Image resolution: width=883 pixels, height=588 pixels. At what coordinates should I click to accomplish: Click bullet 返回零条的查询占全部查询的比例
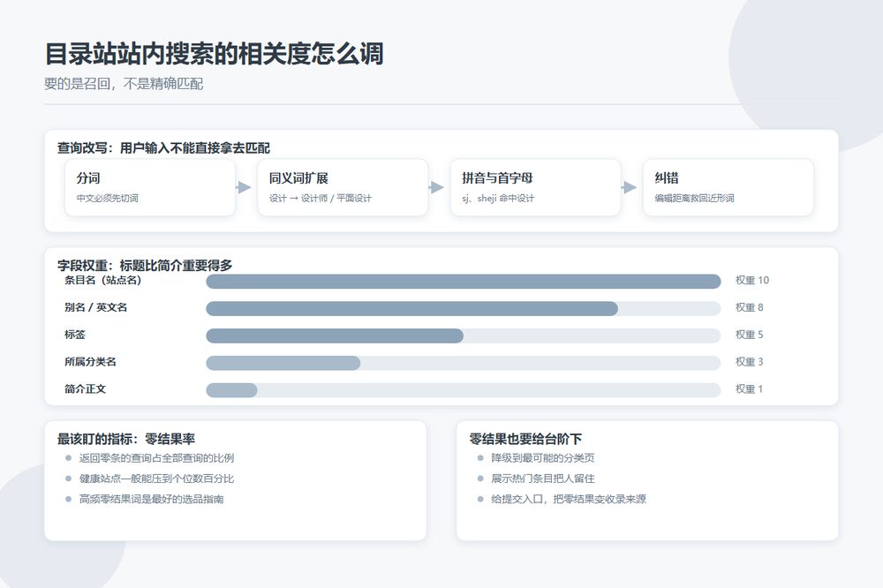coord(156,458)
